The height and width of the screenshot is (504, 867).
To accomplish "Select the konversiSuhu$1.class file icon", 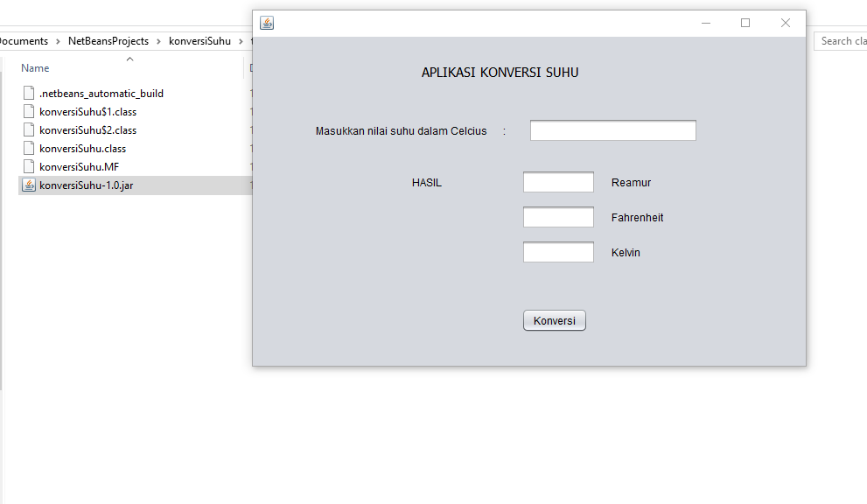I will click(29, 112).
